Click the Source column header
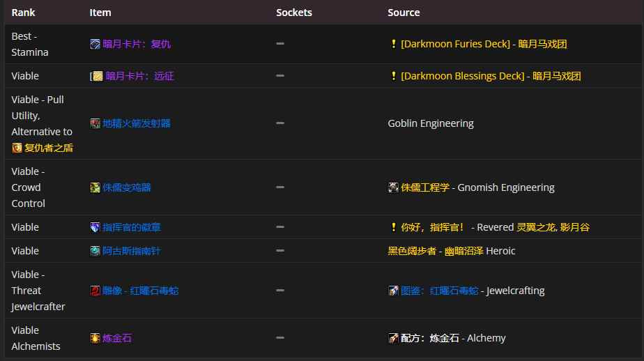 [x=404, y=13]
